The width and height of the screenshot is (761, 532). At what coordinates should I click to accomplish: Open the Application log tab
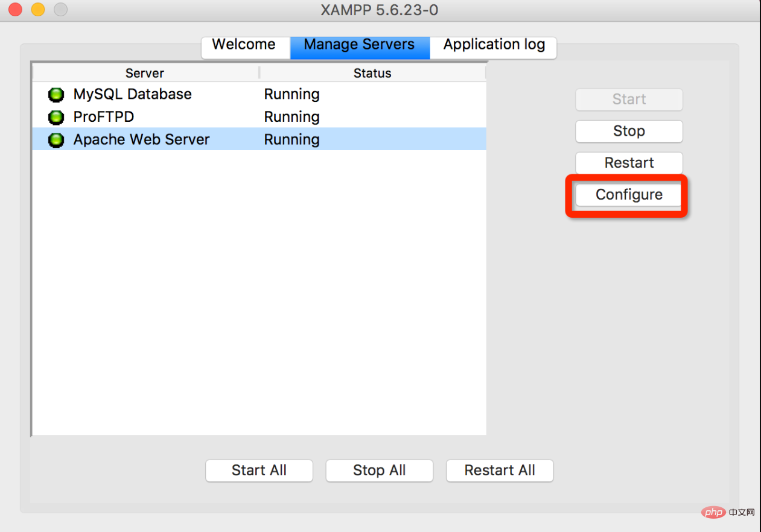(494, 47)
